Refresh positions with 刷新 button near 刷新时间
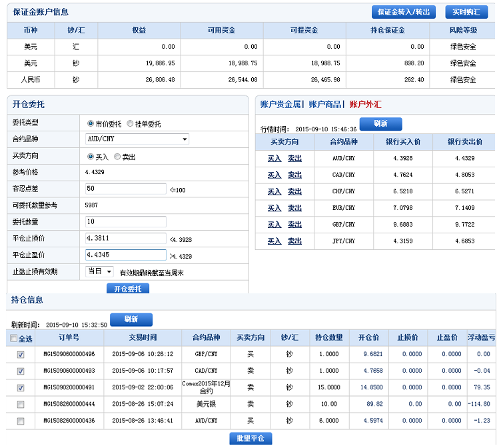Image resolution: width=499 pixels, height=448 pixels. [131, 319]
